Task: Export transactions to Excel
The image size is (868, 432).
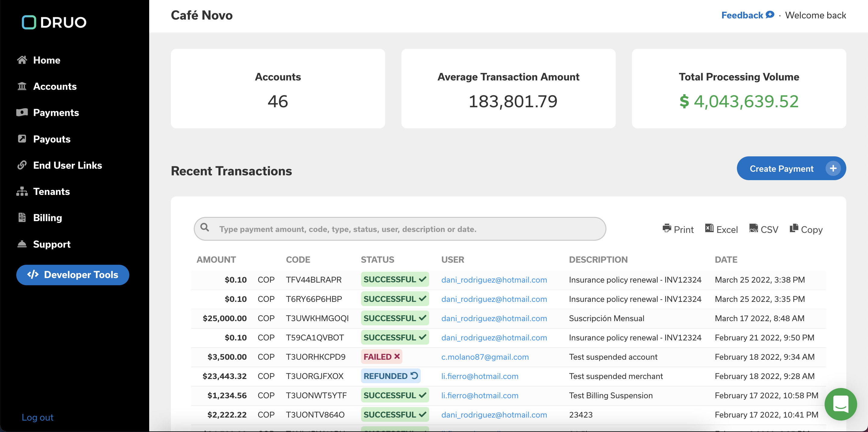Action: 721,229
